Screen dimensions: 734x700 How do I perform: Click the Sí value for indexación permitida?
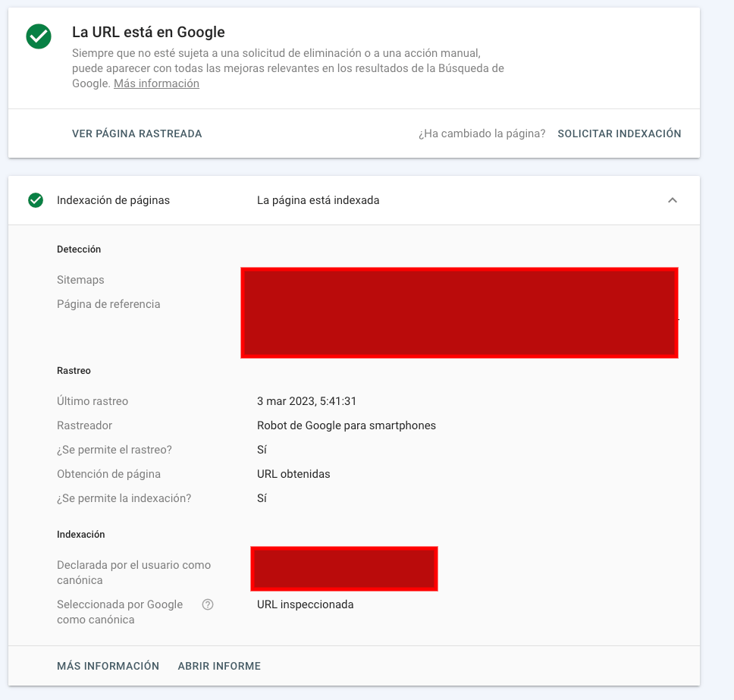click(x=262, y=498)
